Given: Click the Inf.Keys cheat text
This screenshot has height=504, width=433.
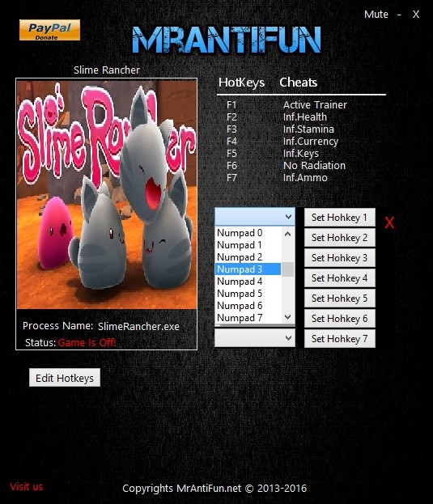Looking at the screenshot, I should [301, 154].
